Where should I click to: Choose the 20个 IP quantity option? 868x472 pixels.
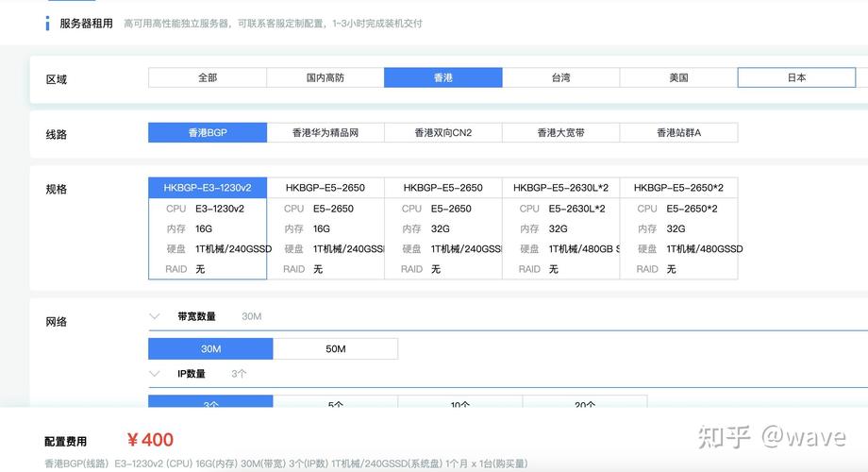click(585, 402)
